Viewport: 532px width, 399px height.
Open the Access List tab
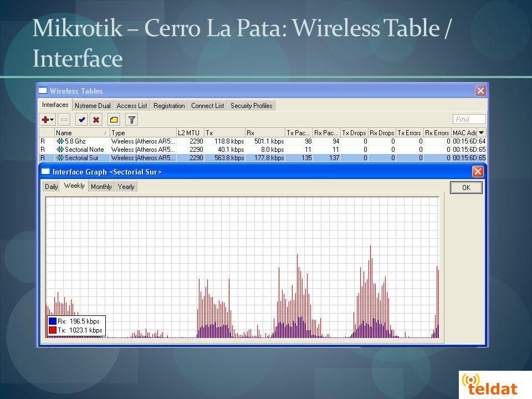(x=132, y=106)
